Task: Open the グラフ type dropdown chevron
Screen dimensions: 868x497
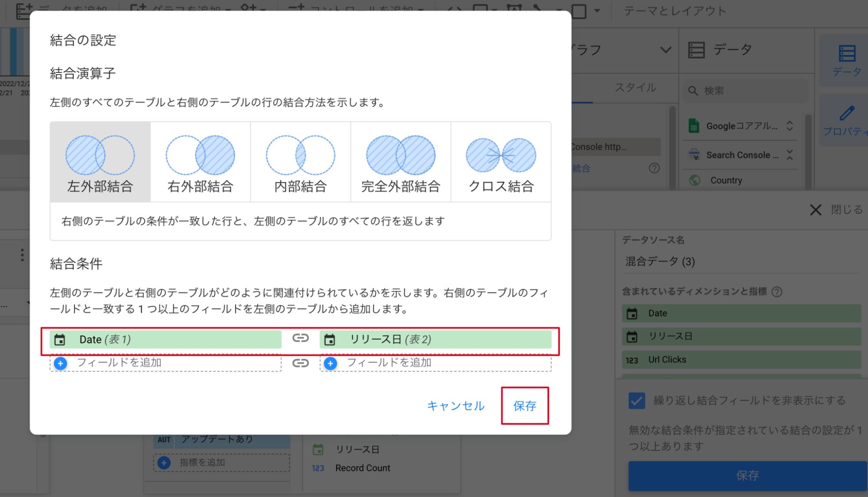Action: tap(665, 50)
